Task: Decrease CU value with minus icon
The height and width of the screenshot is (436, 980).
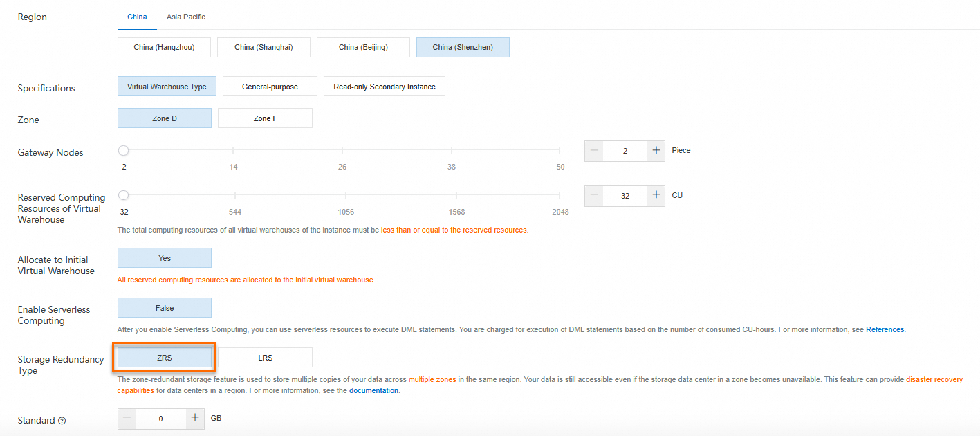Action: [x=594, y=196]
